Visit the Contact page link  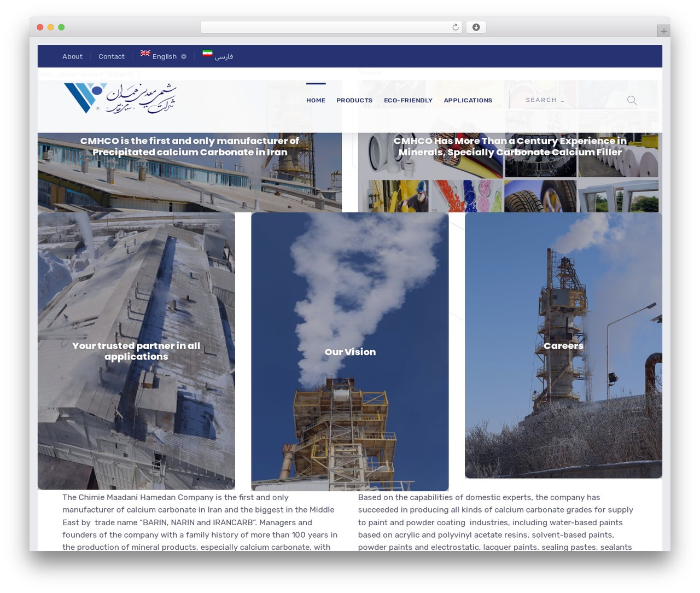tap(112, 56)
